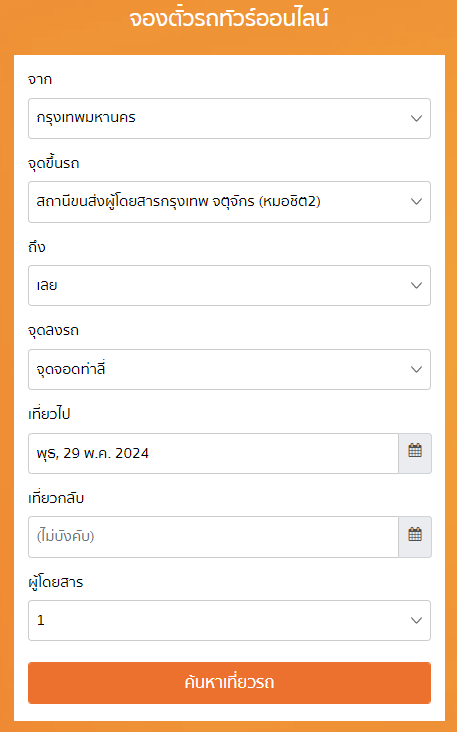Click the จองตั๋วรถทัวร์ออนไลน์ heading

tap(229, 19)
